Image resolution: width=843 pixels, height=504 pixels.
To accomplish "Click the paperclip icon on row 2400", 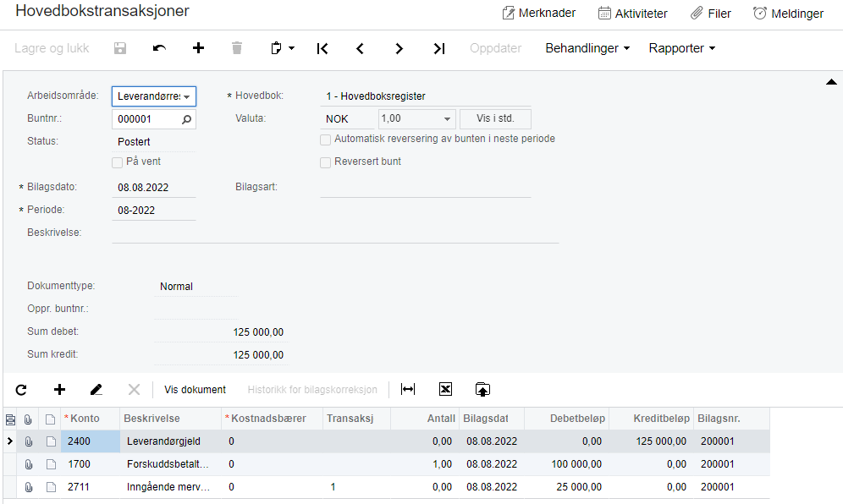I will coord(29,441).
